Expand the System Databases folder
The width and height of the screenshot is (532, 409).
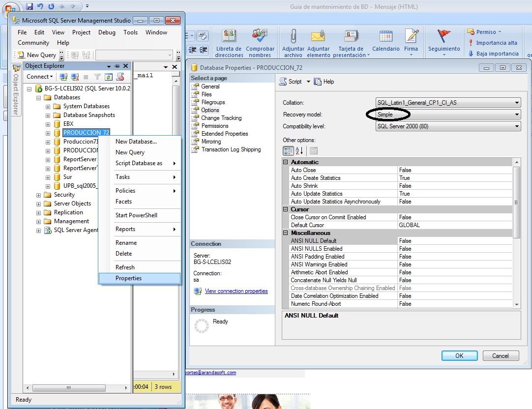tap(48, 107)
